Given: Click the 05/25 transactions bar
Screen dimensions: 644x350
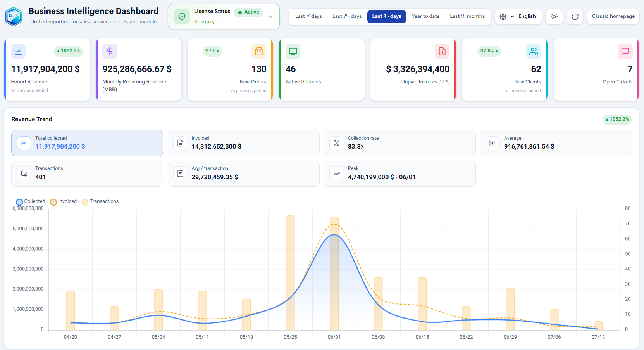Looking at the screenshot, I should (290, 273).
